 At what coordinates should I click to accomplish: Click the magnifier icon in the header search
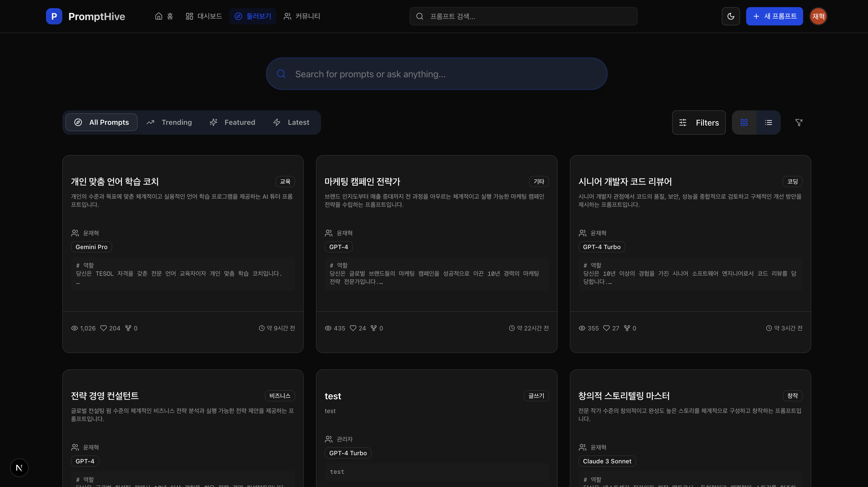[419, 16]
